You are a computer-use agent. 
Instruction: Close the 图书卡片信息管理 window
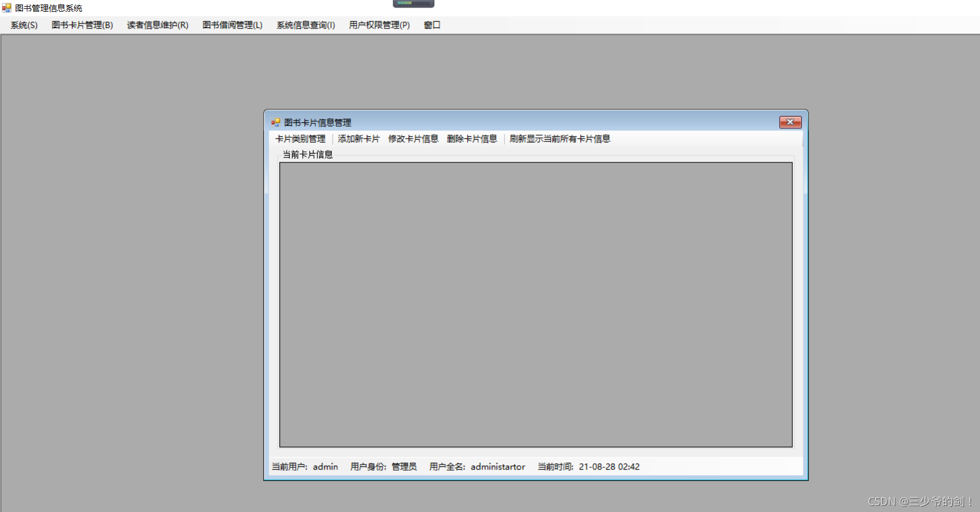791,122
